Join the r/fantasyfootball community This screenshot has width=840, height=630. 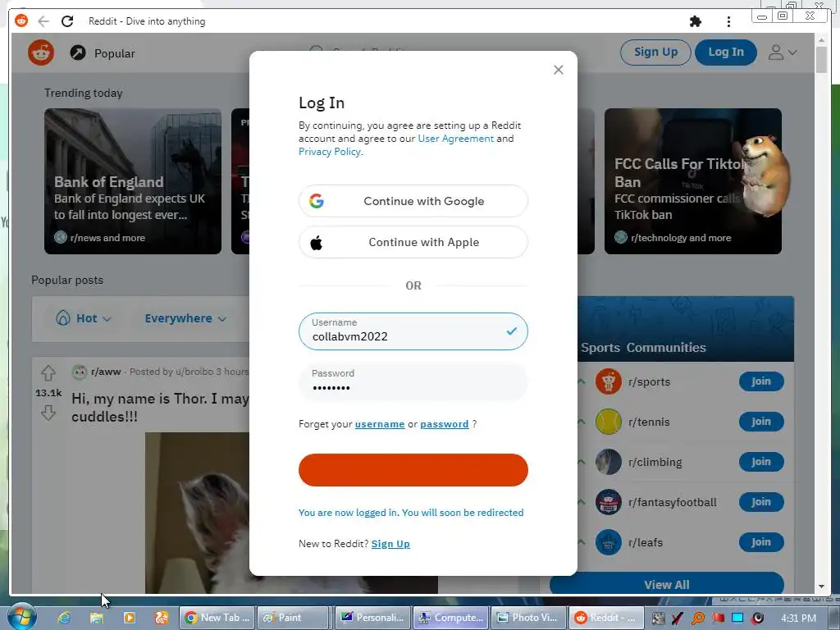point(761,502)
